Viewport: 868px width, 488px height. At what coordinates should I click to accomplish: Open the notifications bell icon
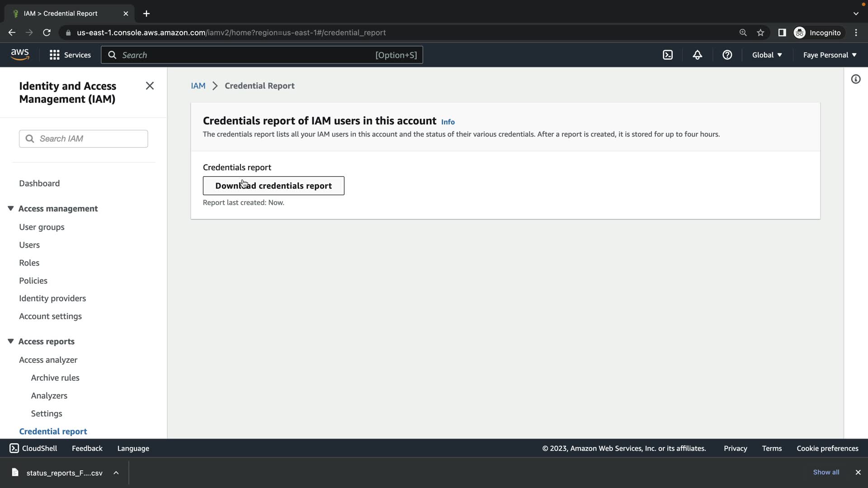[697, 55]
